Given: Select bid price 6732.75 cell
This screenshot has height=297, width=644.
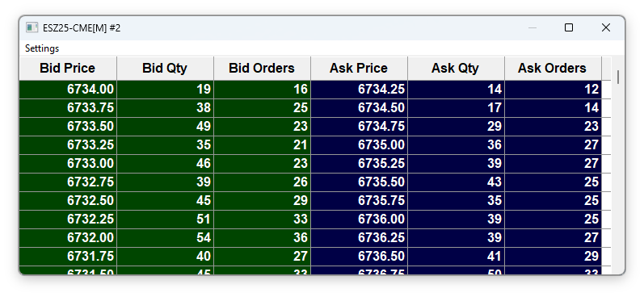Looking at the screenshot, I should (x=68, y=182).
